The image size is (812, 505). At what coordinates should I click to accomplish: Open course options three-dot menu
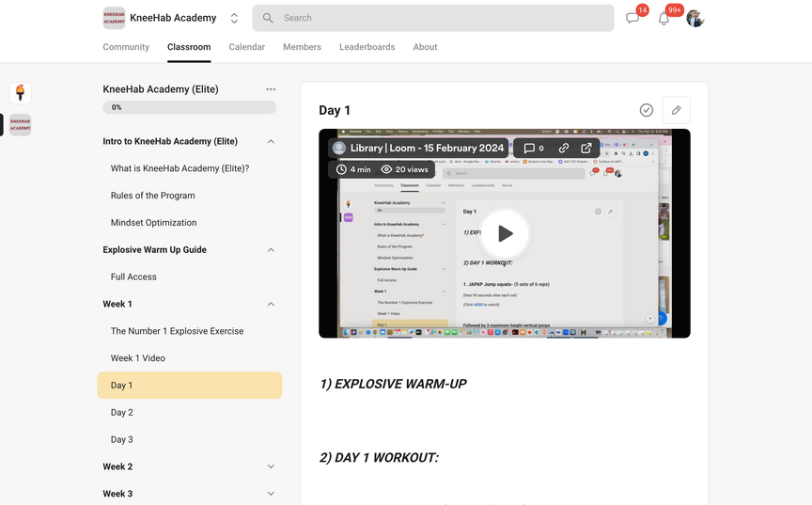click(271, 89)
